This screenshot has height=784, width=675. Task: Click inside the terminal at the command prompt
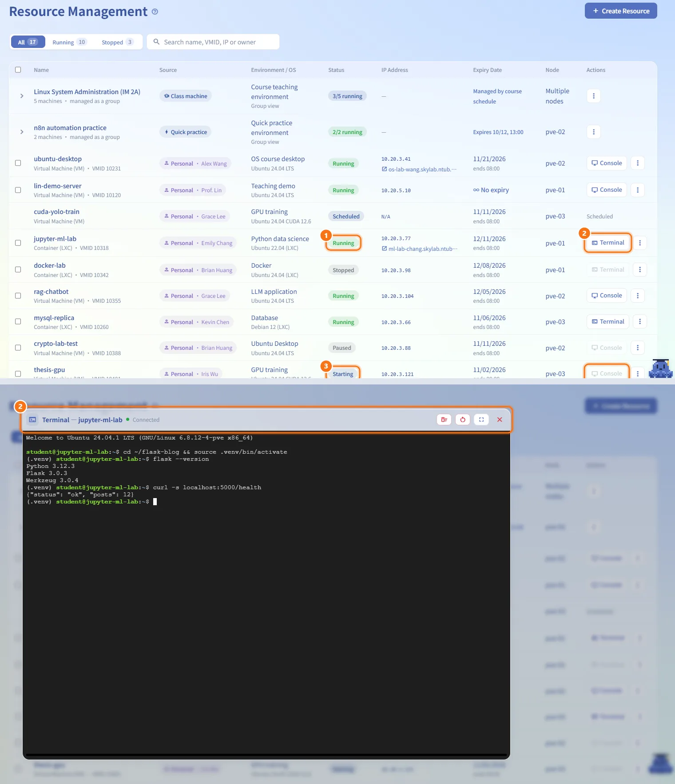pyautogui.click(x=155, y=502)
